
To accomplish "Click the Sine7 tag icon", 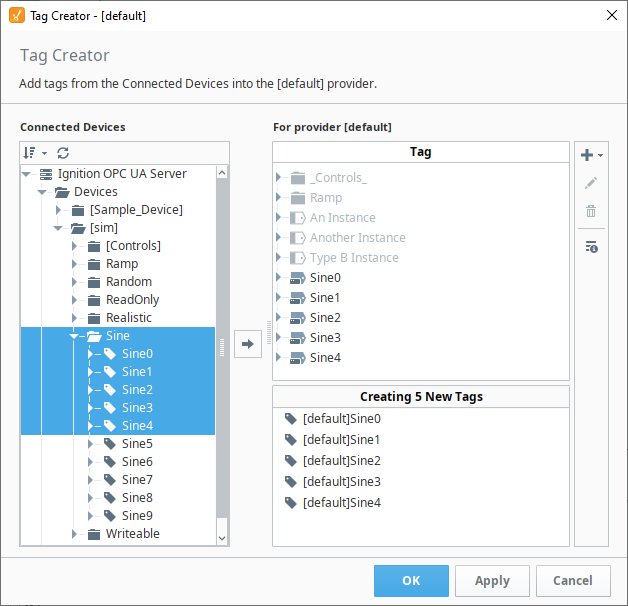I will 110,480.
